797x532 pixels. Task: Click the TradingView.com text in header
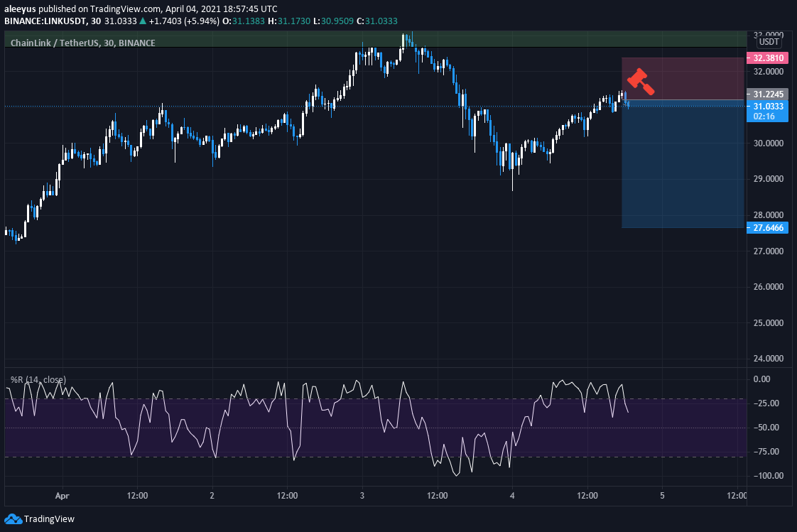pyautogui.click(x=126, y=9)
